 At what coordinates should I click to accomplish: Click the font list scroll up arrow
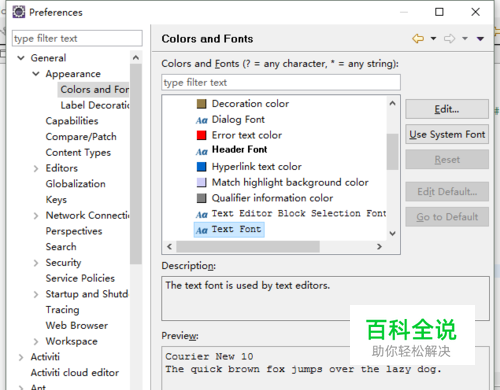coord(393,103)
